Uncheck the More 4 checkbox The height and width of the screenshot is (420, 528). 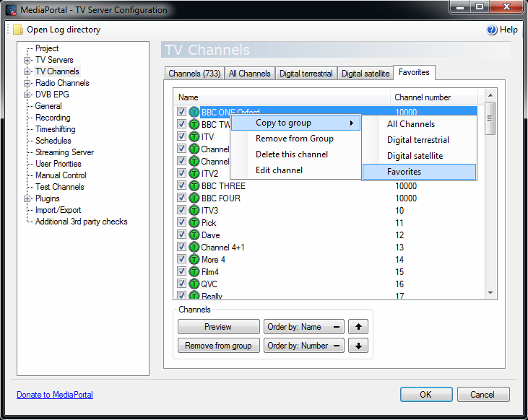(x=181, y=259)
